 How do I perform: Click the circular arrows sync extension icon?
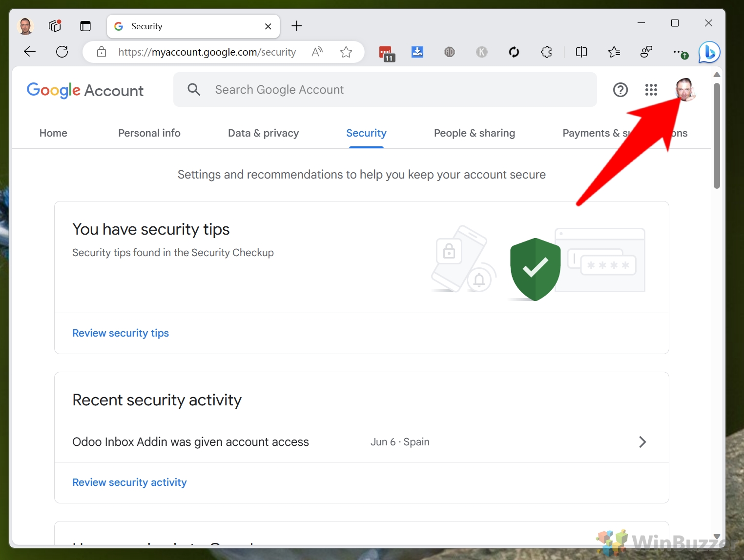coord(514,52)
